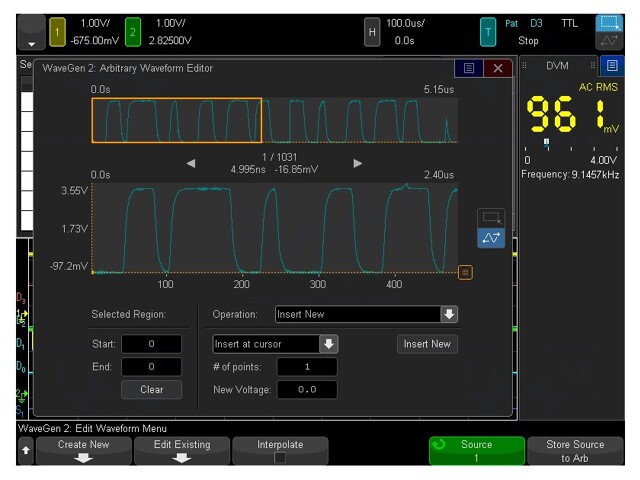This screenshot has width=640, height=480.
Task: Select the rectangle zoom tool in editor
Action: pos(490,217)
